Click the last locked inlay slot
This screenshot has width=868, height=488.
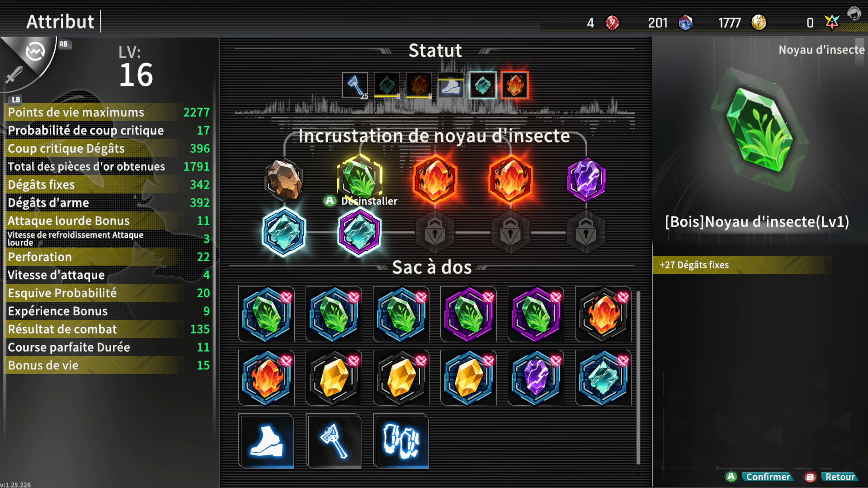pyautogui.click(x=586, y=232)
